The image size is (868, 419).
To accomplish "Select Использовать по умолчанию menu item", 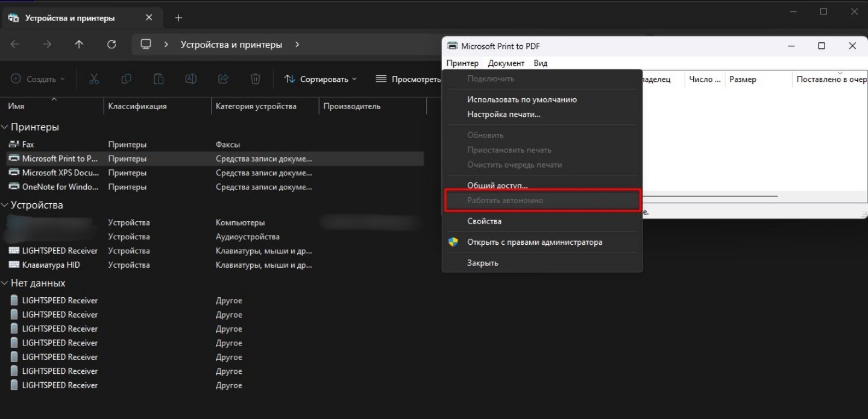I will pos(542,99).
